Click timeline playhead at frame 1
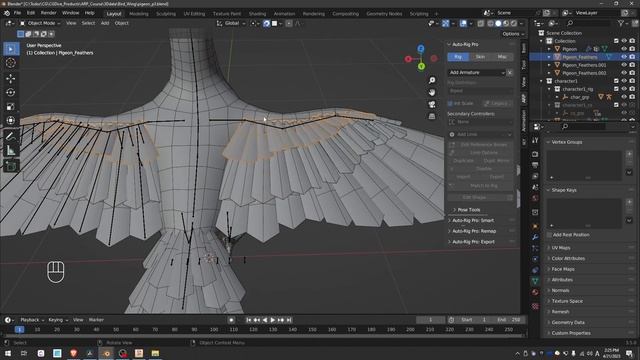This screenshot has height=360, width=640. (x=19, y=329)
